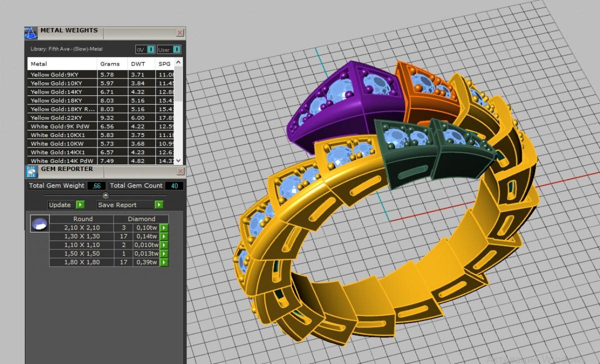600x364 pixels.
Task: Collapse the gem report using the round arrow
Action: 105,195
